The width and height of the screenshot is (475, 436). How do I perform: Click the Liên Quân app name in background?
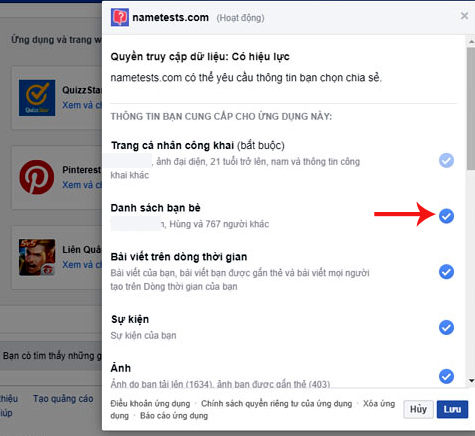coord(82,250)
